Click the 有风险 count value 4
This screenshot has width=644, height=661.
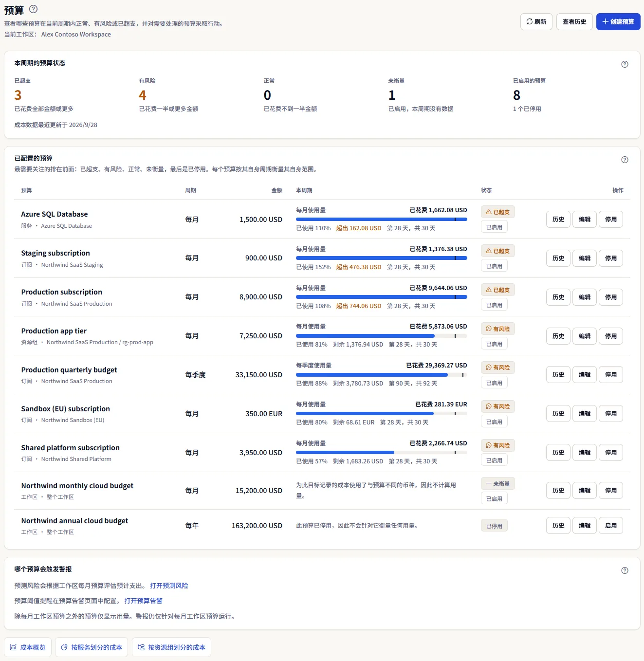pyautogui.click(x=143, y=95)
